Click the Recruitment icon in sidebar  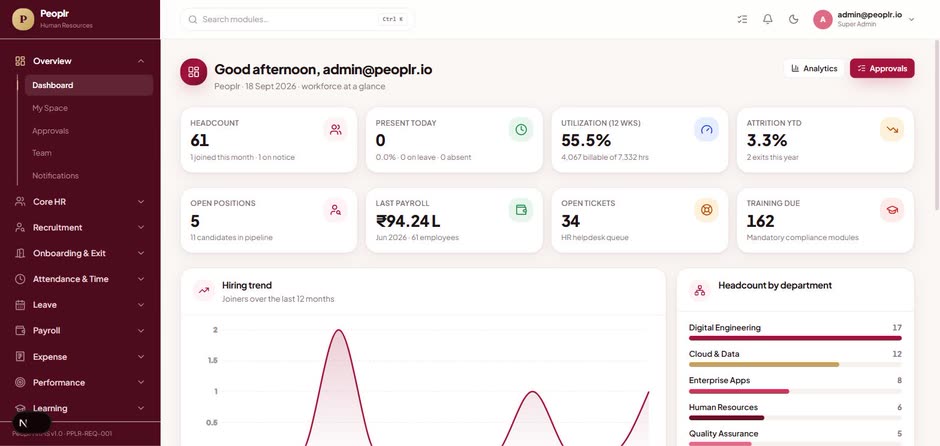[20, 228]
